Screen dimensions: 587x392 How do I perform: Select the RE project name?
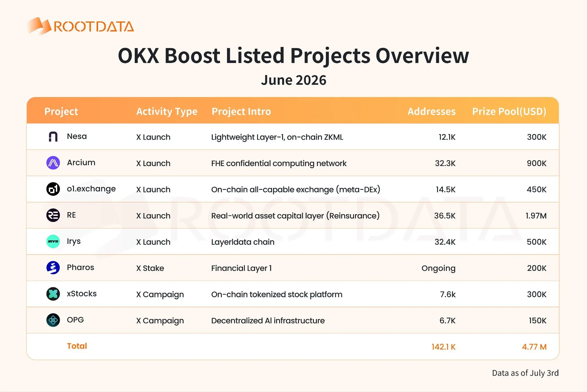point(71,215)
